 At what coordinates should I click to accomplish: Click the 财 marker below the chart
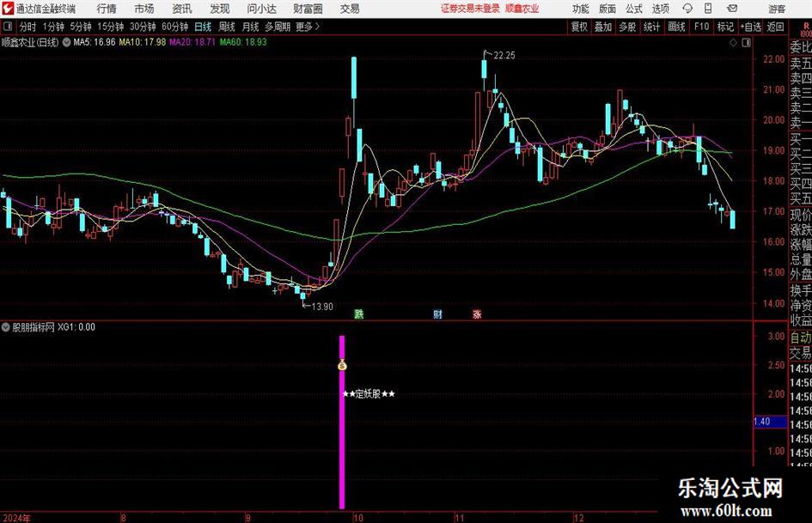[x=437, y=313]
